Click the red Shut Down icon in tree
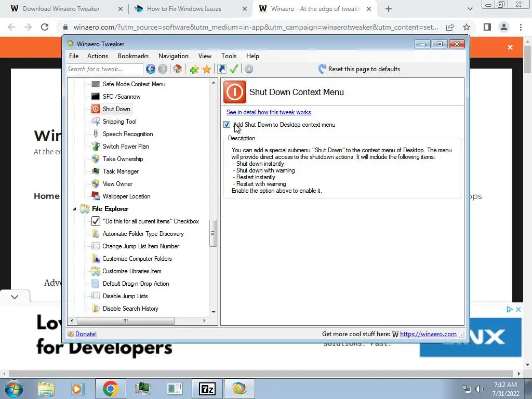The width and height of the screenshot is (532, 399). (96, 109)
